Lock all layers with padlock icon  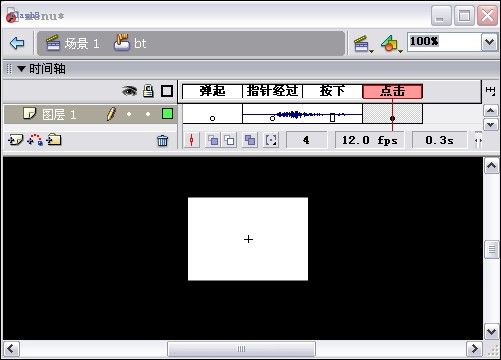click(148, 91)
